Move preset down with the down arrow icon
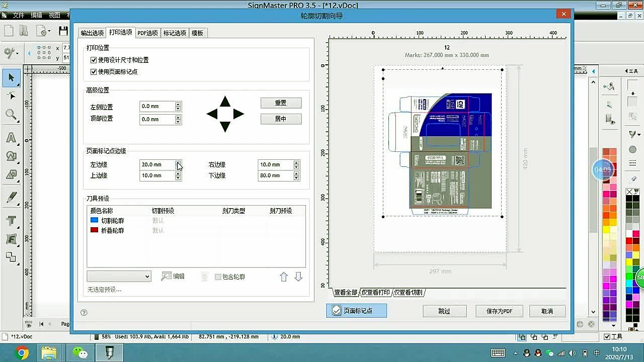The width and height of the screenshot is (644, 362). (298, 277)
